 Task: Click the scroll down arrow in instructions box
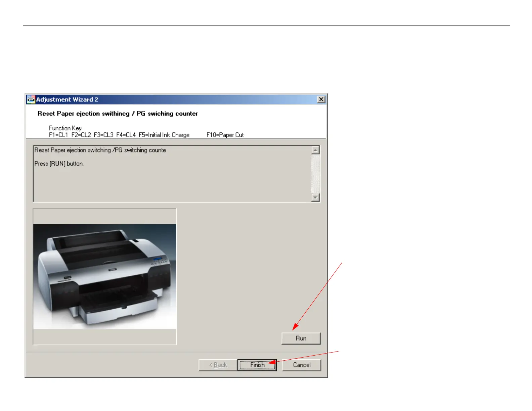pos(315,197)
